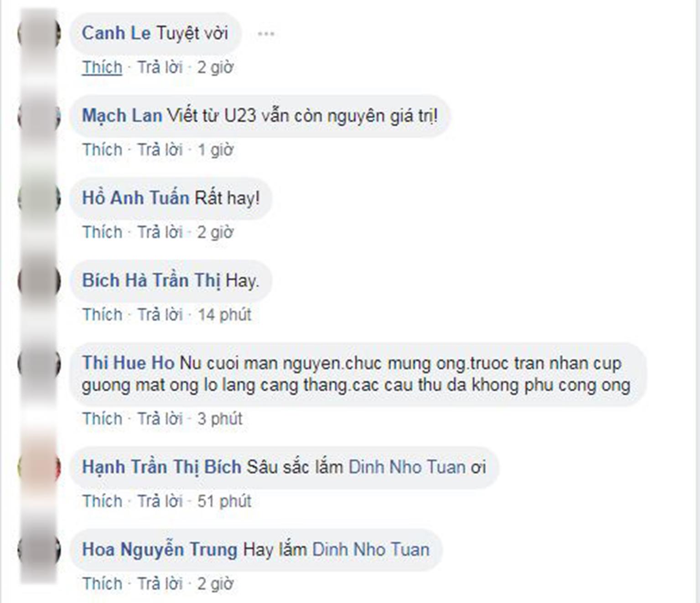Reply to Canh Le's comment via Trả lời

(x=160, y=68)
